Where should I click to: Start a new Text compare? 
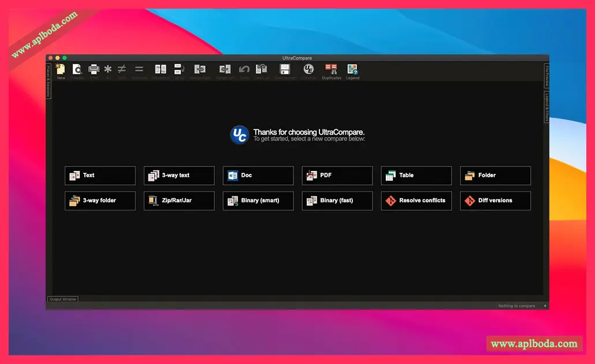click(100, 176)
